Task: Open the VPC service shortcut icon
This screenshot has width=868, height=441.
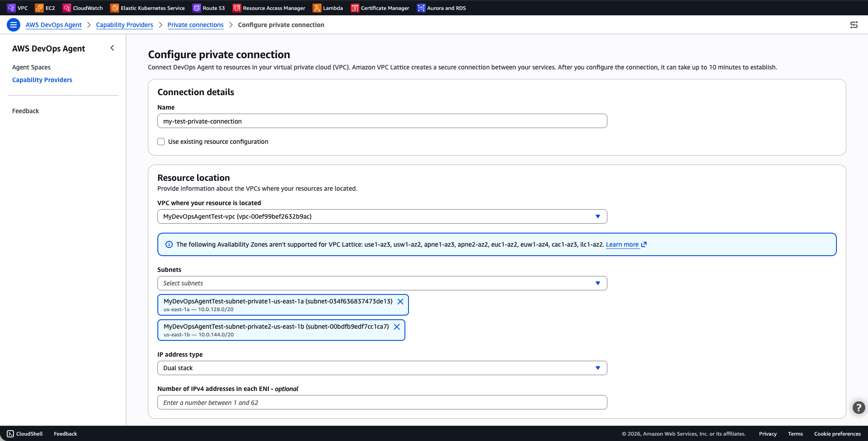Action: click(x=11, y=8)
